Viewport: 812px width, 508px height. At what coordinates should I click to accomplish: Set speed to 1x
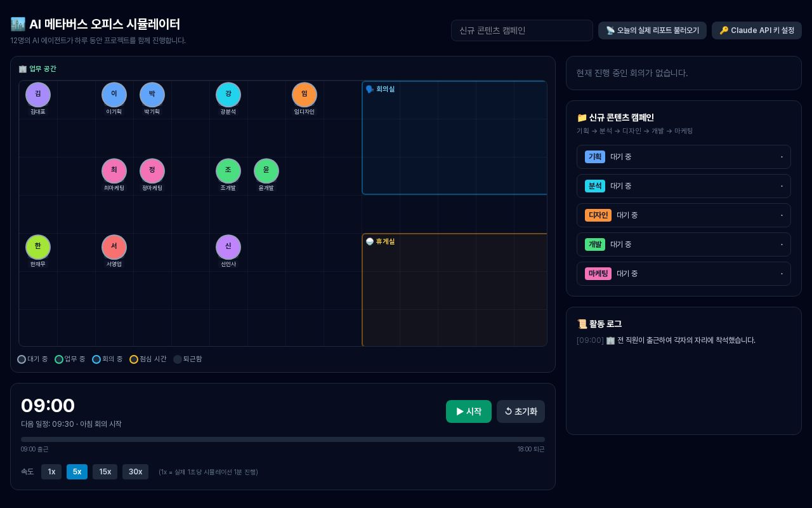click(51, 472)
